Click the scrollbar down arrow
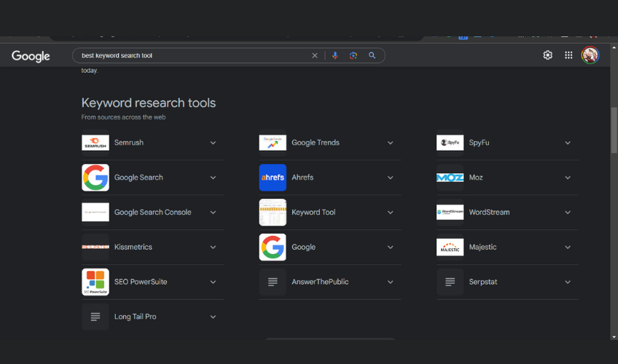Image resolution: width=618 pixels, height=364 pixels. pyautogui.click(x=614, y=337)
